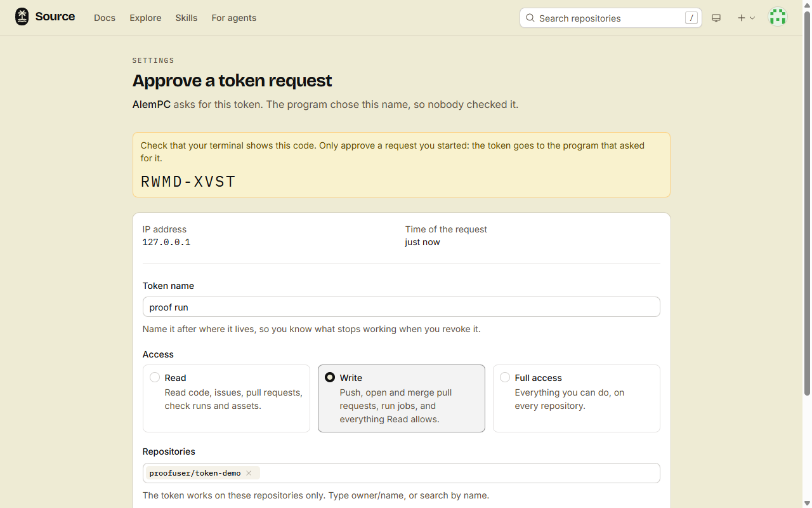The width and height of the screenshot is (812, 508).
Task: Click the "Access" section label
Action: pyautogui.click(x=158, y=354)
